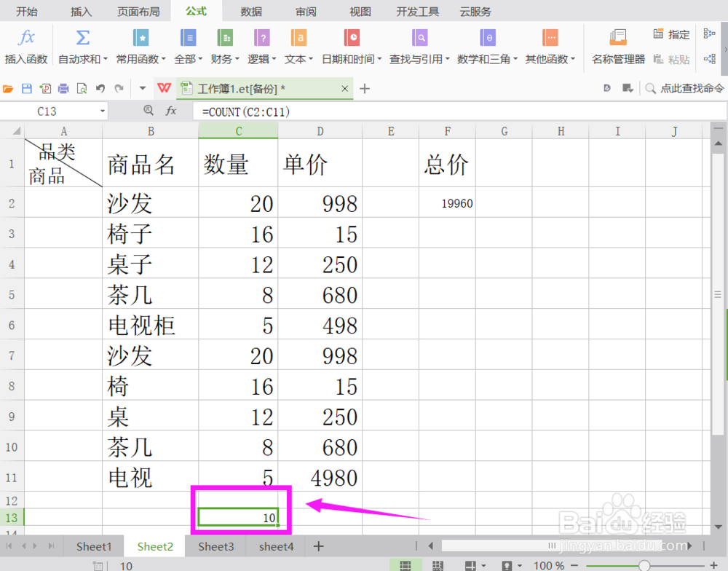Click the WPS home logo icon
Image resolution: width=728 pixels, height=571 pixels.
[x=164, y=88]
